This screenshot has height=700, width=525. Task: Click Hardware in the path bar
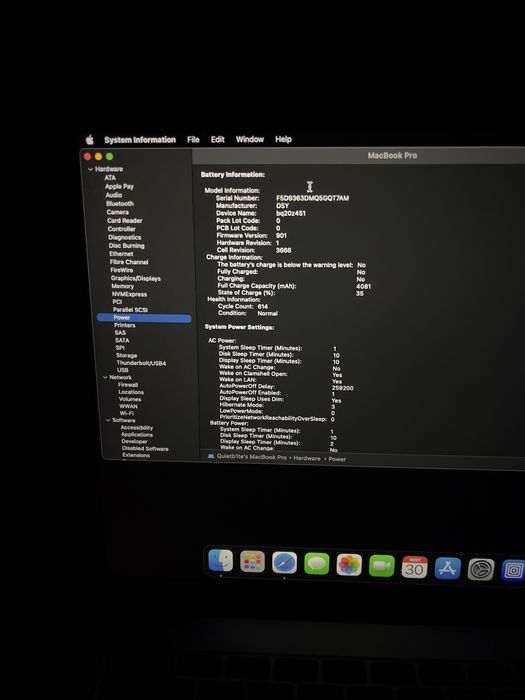307,458
